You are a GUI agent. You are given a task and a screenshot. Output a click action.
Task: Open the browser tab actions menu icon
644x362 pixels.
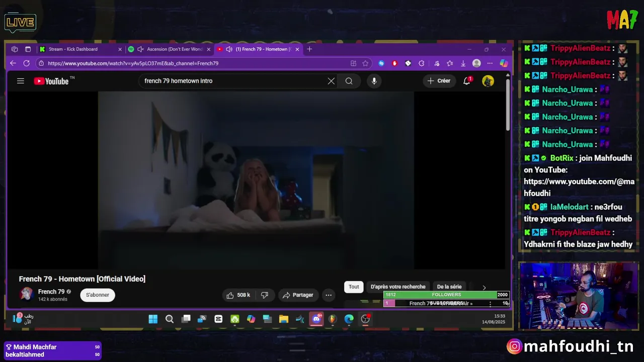(28, 49)
